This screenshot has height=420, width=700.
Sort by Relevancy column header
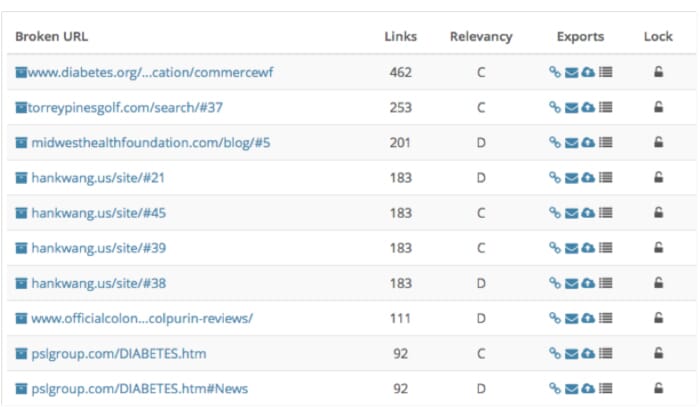[x=481, y=37]
